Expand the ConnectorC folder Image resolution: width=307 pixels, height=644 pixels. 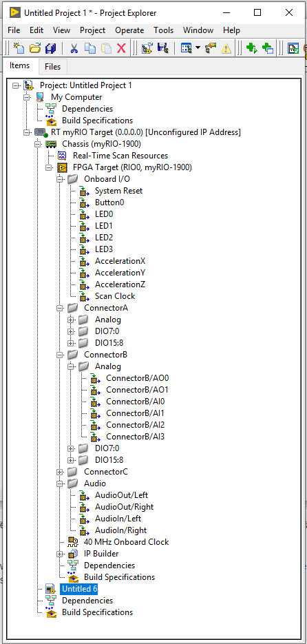click(x=60, y=472)
